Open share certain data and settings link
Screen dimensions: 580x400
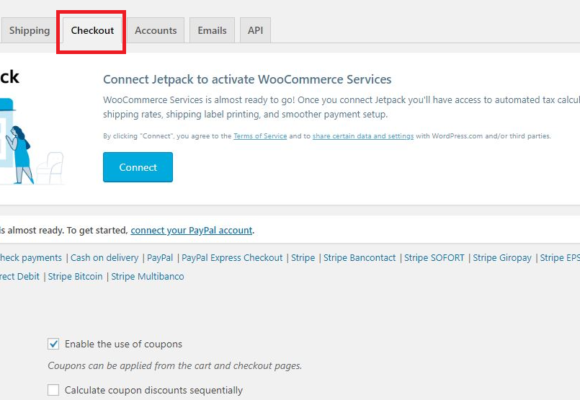(363, 136)
